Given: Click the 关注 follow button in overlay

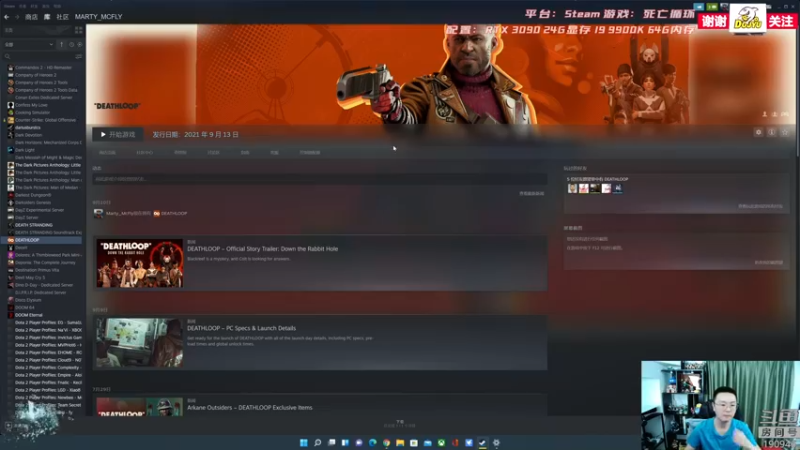Looking at the screenshot, I should pyautogui.click(x=781, y=21).
